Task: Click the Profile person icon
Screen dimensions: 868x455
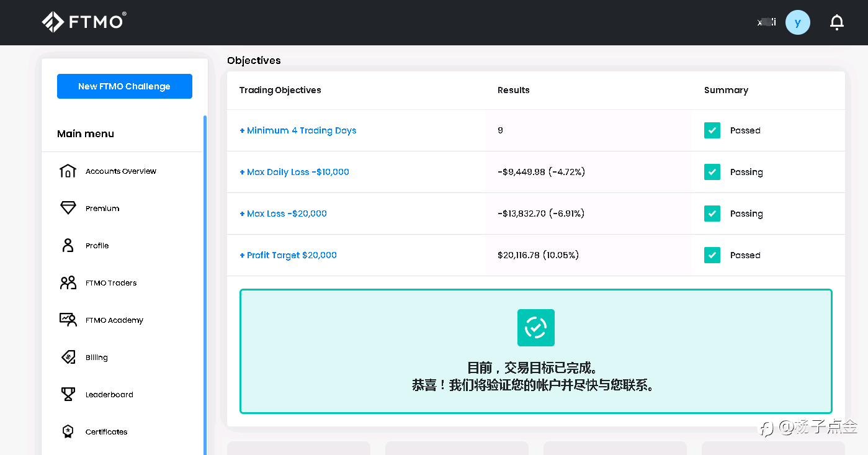Action: [68, 246]
